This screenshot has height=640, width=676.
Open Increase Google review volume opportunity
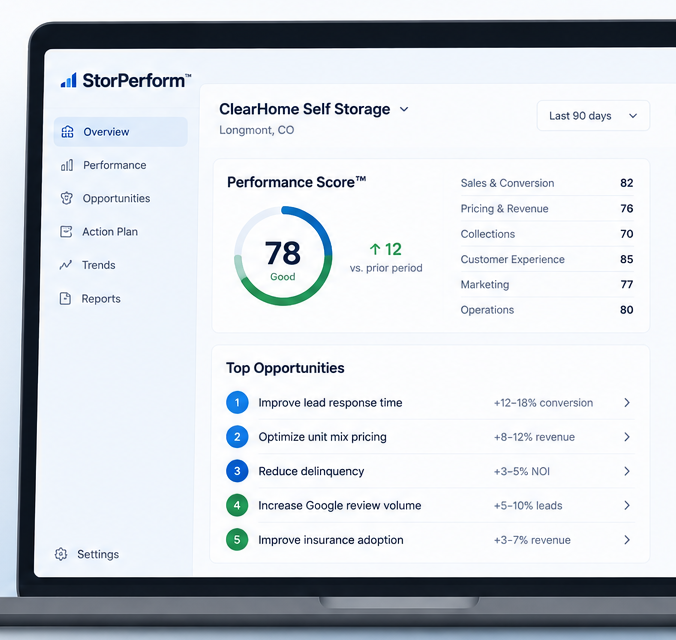[x=430, y=505]
